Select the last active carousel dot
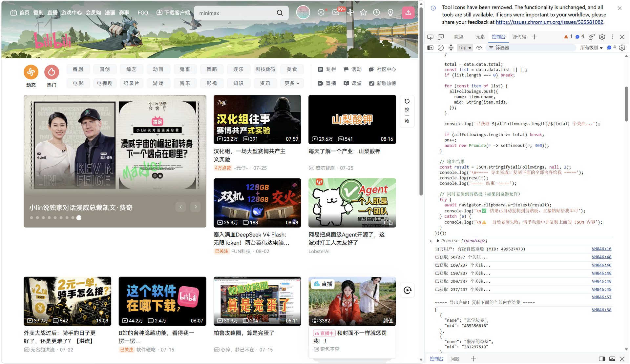The width and height of the screenshot is (630, 364). [x=79, y=218]
